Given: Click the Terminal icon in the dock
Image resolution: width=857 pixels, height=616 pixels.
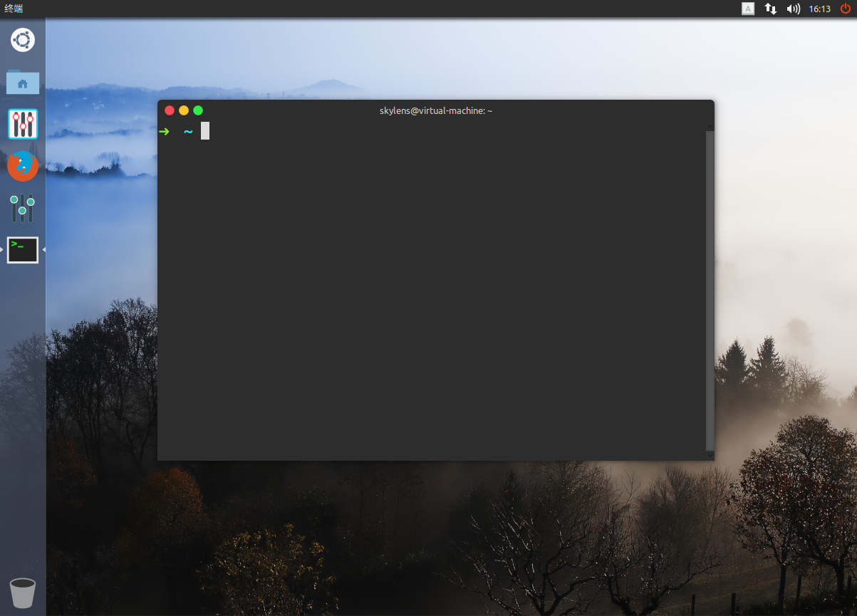Looking at the screenshot, I should coord(23,250).
